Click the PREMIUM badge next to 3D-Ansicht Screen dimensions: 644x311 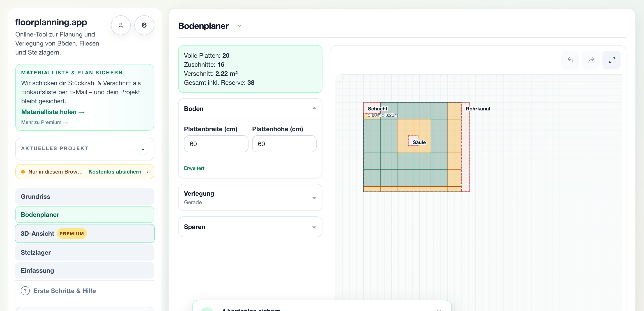[72, 233]
